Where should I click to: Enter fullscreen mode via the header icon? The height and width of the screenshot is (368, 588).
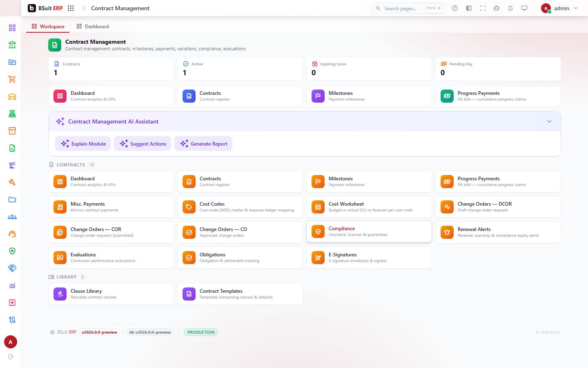pos(483,8)
